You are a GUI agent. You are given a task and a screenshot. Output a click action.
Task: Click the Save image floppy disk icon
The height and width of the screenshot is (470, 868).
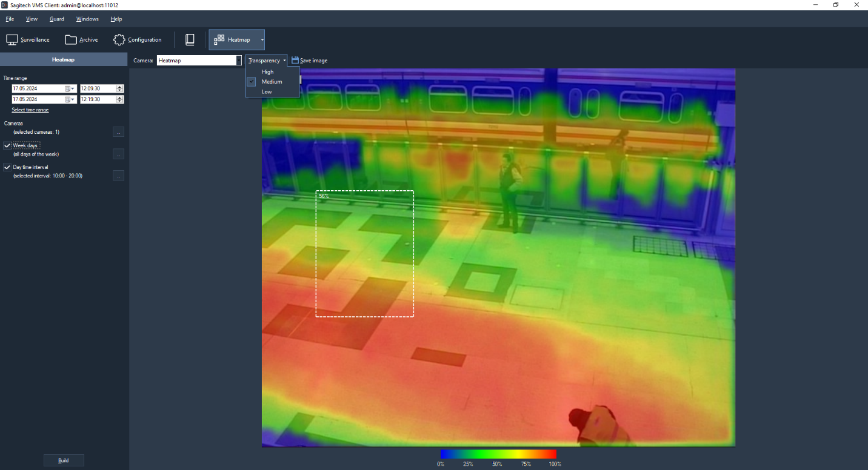coord(295,61)
